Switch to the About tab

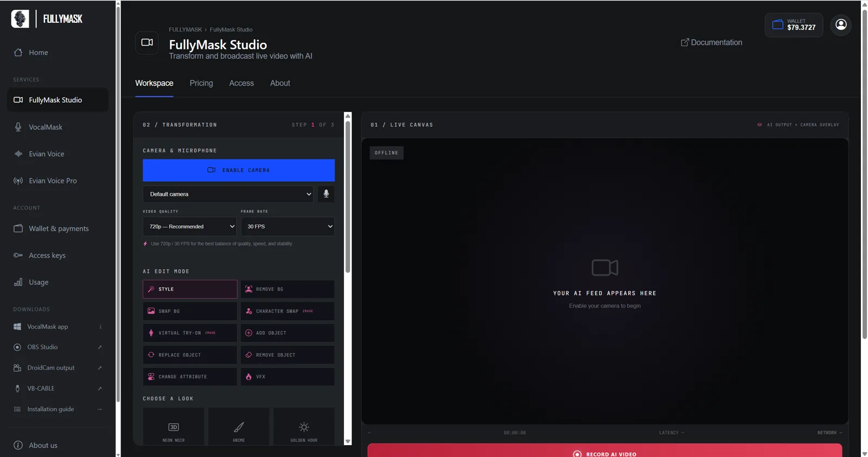[280, 84]
